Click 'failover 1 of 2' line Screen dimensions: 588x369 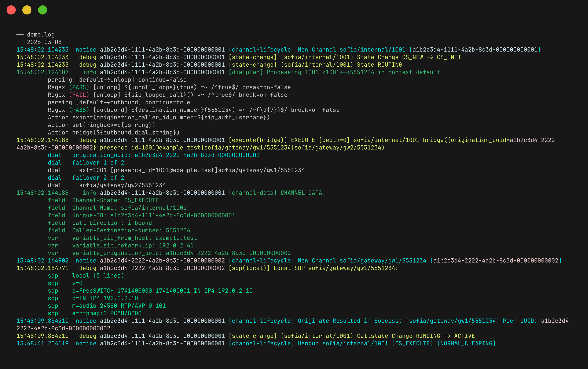(x=86, y=163)
